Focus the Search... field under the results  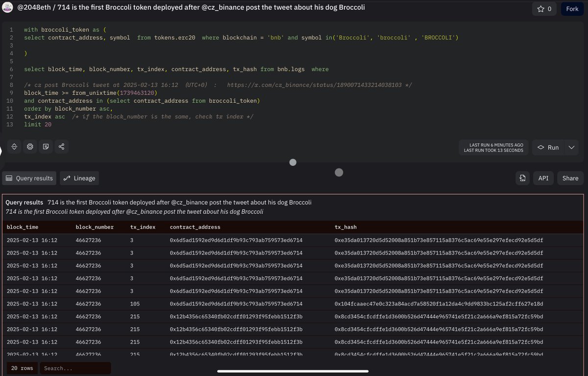coord(75,368)
